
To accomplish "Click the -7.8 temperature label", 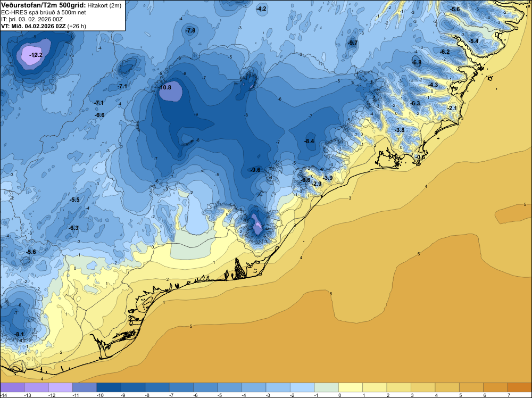I will coord(190,30).
